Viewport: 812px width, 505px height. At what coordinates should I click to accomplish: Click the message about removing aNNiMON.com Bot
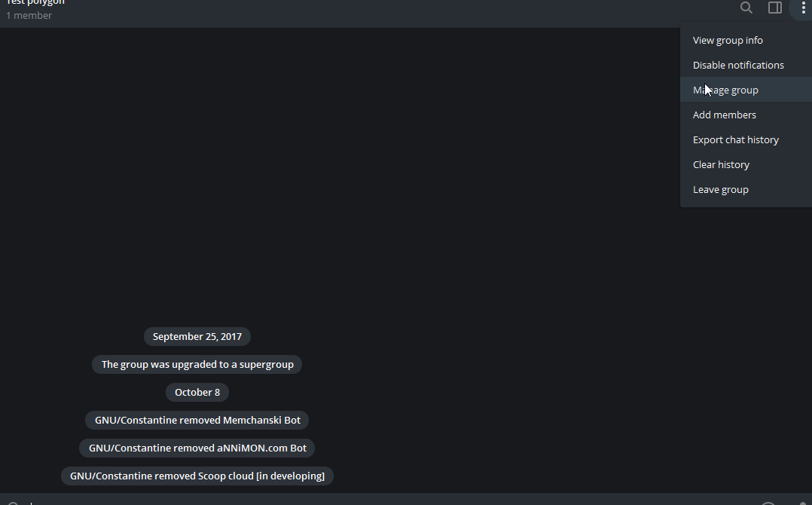coord(197,448)
